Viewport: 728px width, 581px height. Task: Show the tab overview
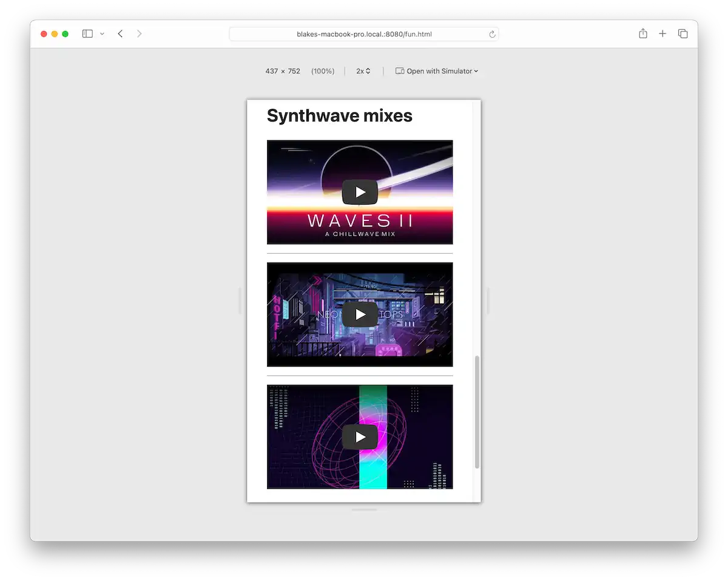682,33
